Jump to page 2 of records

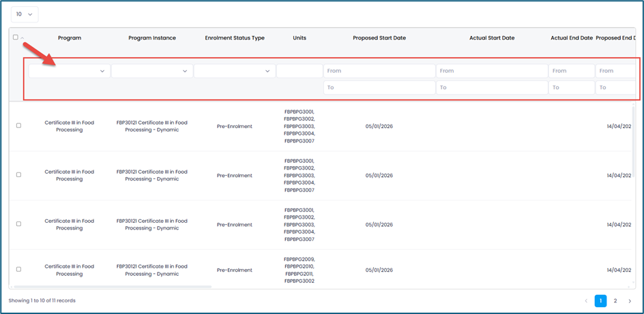[x=615, y=301]
